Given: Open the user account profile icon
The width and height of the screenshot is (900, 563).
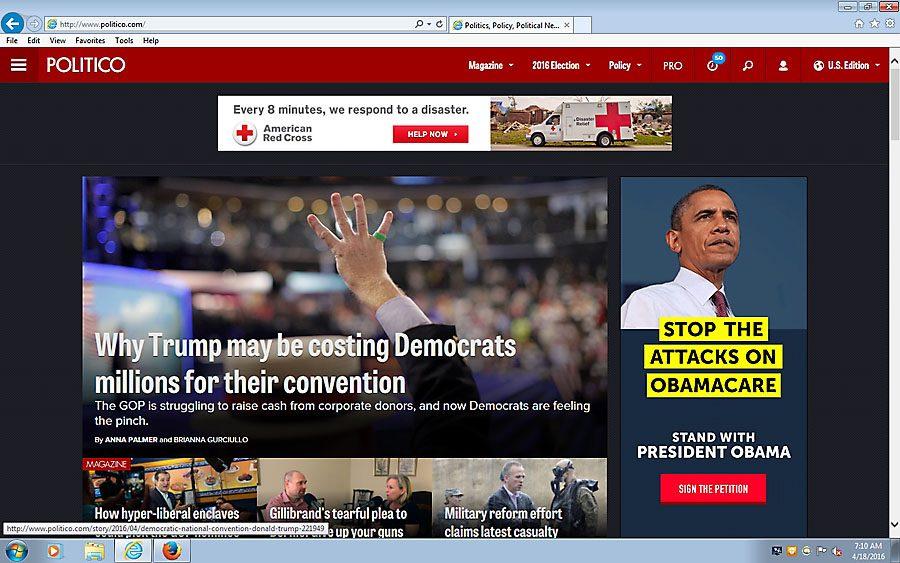Looking at the screenshot, I should 782,65.
